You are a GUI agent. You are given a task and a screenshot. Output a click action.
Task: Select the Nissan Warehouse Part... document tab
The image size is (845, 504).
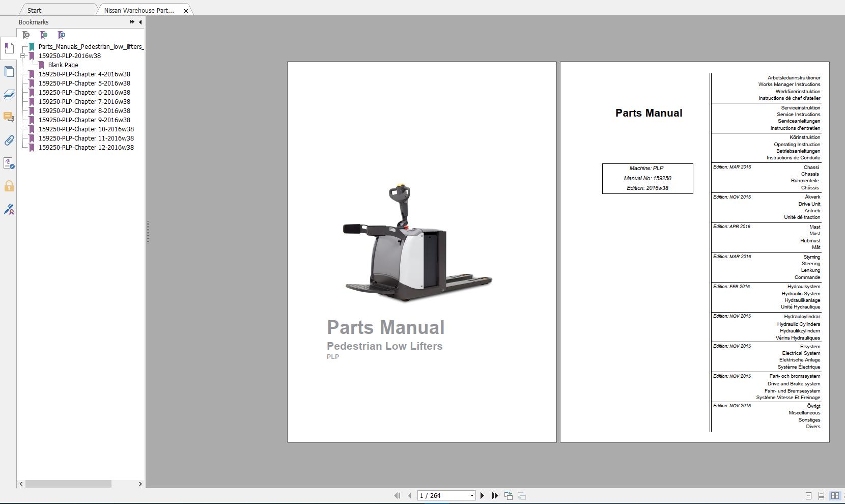pos(139,10)
